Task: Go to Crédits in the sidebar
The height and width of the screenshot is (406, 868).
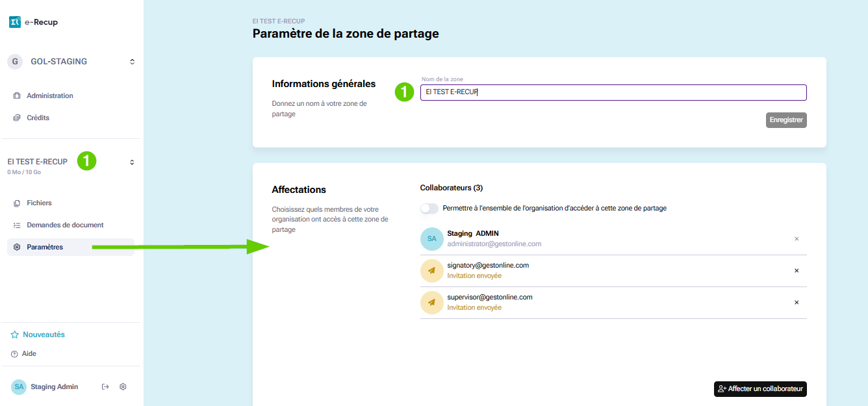Action: (x=38, y=118)
